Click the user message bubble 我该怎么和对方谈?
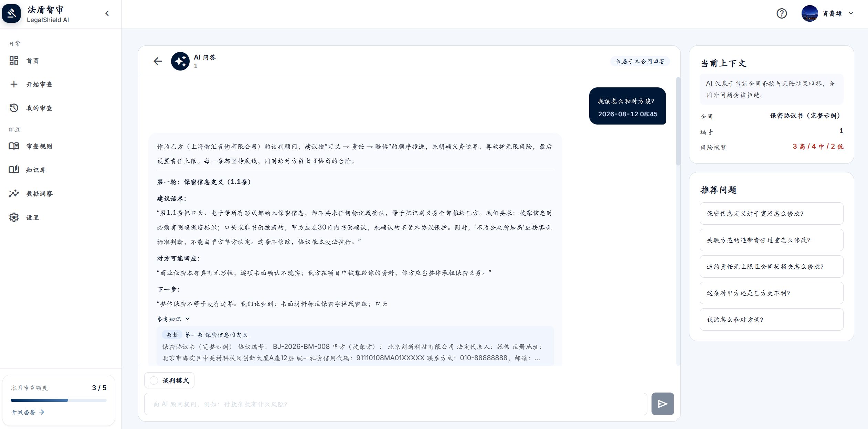 pyautogui.click(x=627, y=106)
